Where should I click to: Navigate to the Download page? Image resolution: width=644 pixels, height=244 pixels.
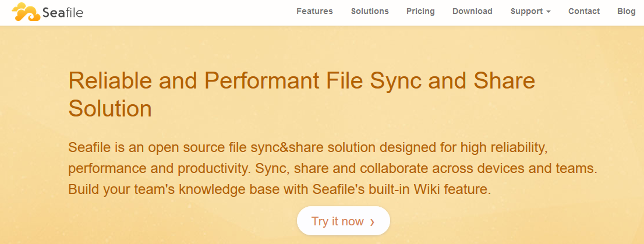click(x=472, y=11)
